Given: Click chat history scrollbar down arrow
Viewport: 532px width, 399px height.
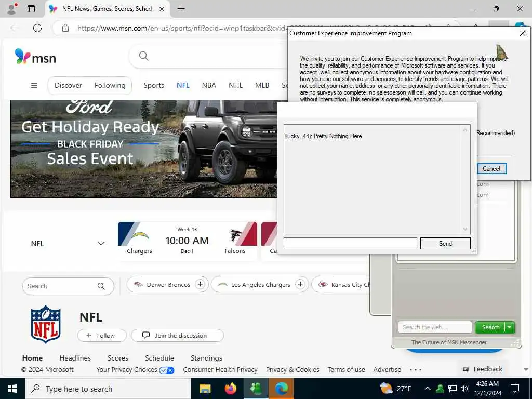Looking at the screenshot, I should (465, 229).
